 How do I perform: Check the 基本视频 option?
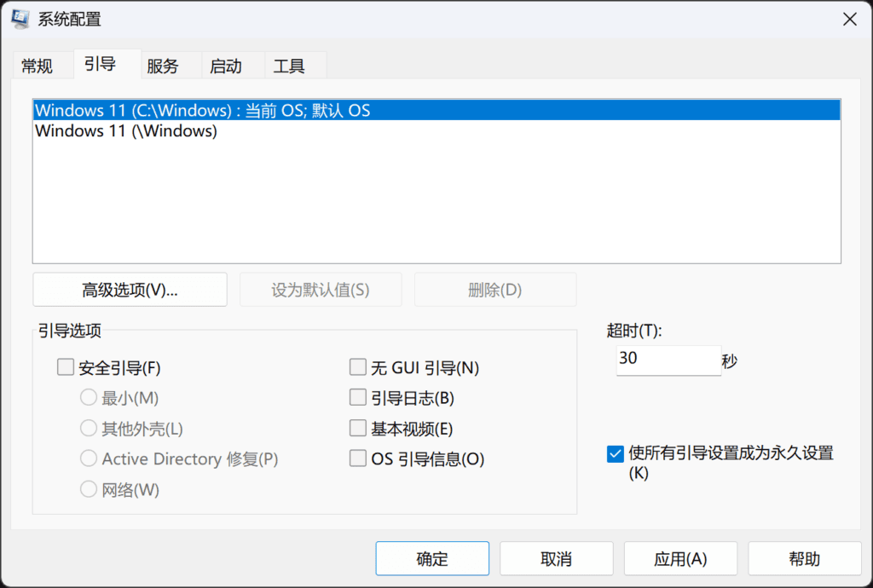357,428
